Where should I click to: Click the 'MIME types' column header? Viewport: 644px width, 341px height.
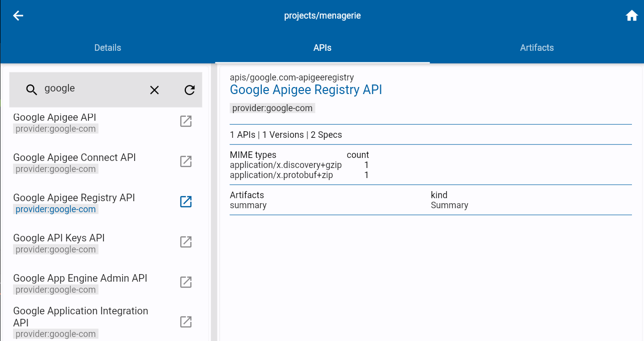click(x=253, y=155)
